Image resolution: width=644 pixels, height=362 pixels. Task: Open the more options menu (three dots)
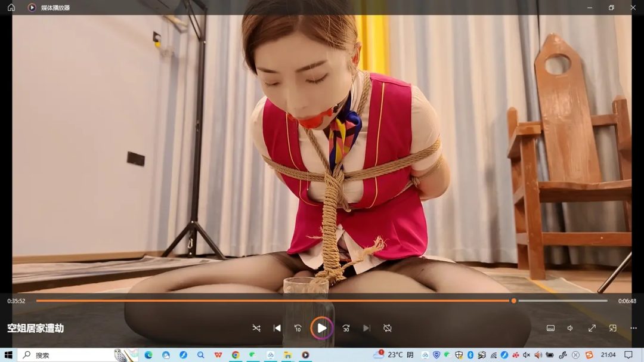pos(633,328)
